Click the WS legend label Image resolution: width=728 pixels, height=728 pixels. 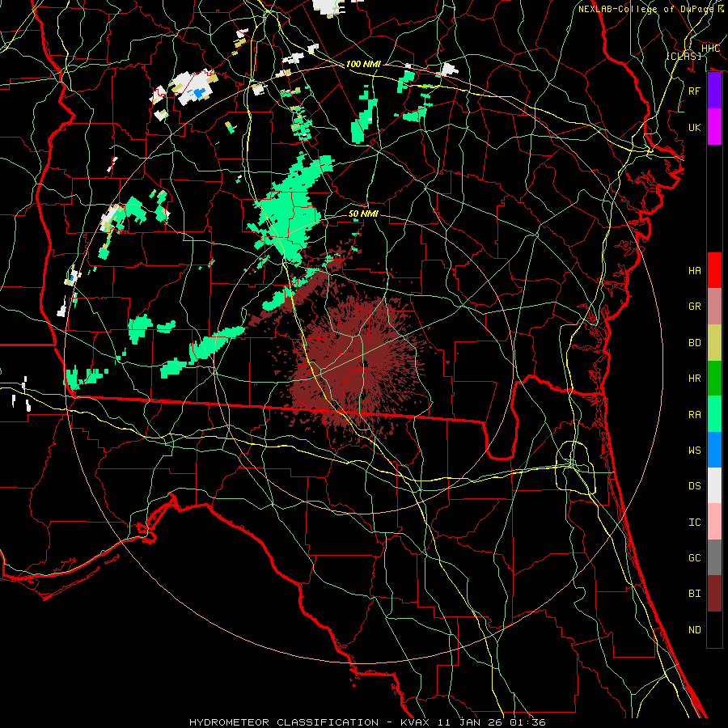tap(694, 451)
